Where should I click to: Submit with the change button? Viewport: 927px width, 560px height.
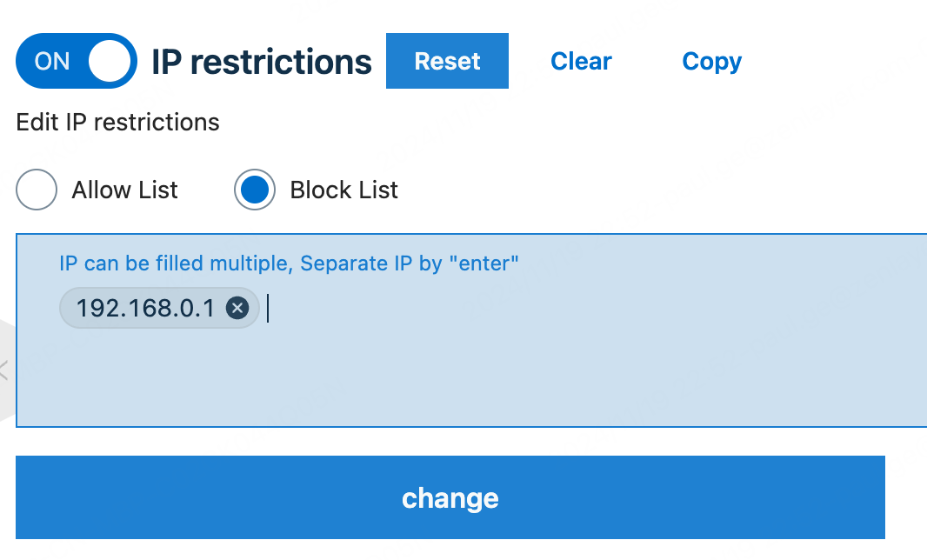click(450, 497)
